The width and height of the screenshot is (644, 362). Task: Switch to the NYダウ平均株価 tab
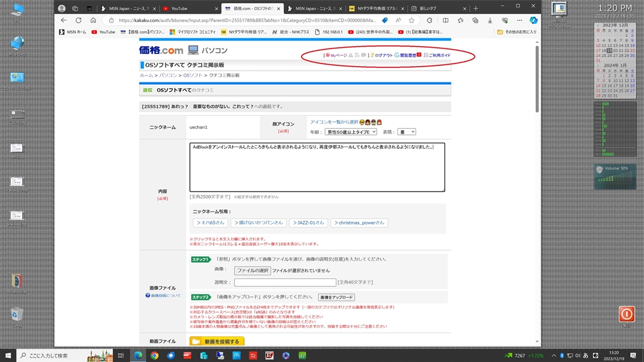(376, 8)
